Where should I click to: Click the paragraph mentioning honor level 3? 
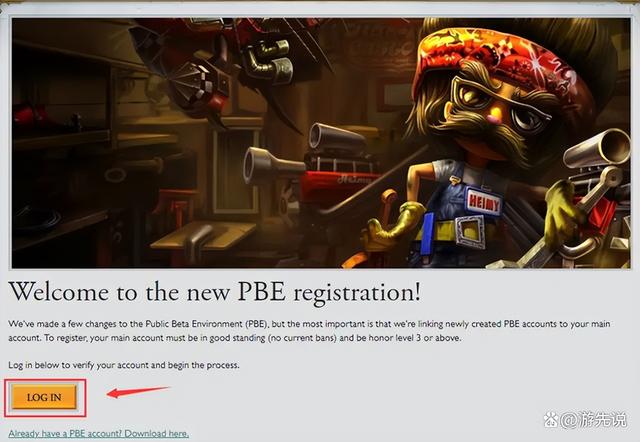pos(309,331)
